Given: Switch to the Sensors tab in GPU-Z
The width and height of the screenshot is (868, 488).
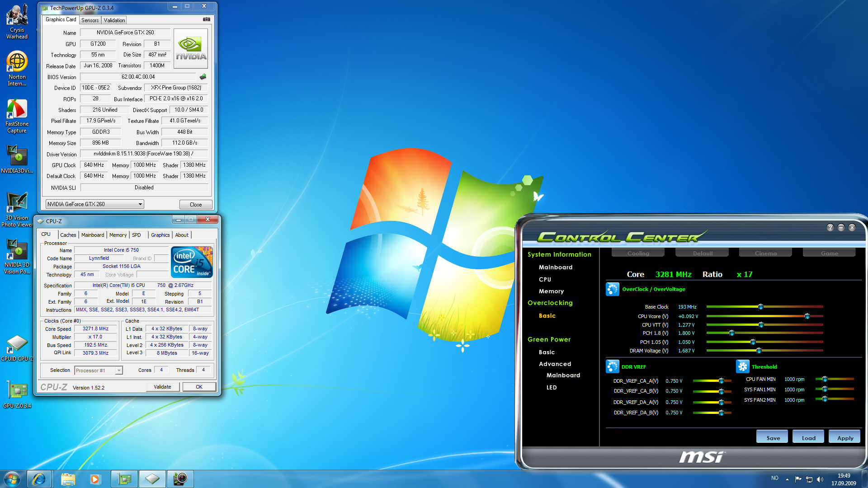Looking at the screenshot, I should point(90,20).
